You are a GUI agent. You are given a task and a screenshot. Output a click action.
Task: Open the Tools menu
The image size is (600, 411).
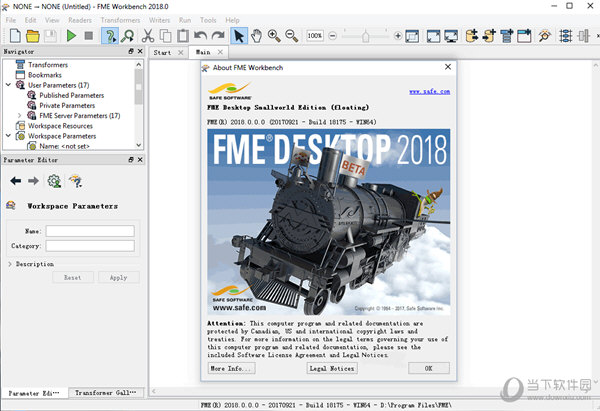tap(208, 20)
